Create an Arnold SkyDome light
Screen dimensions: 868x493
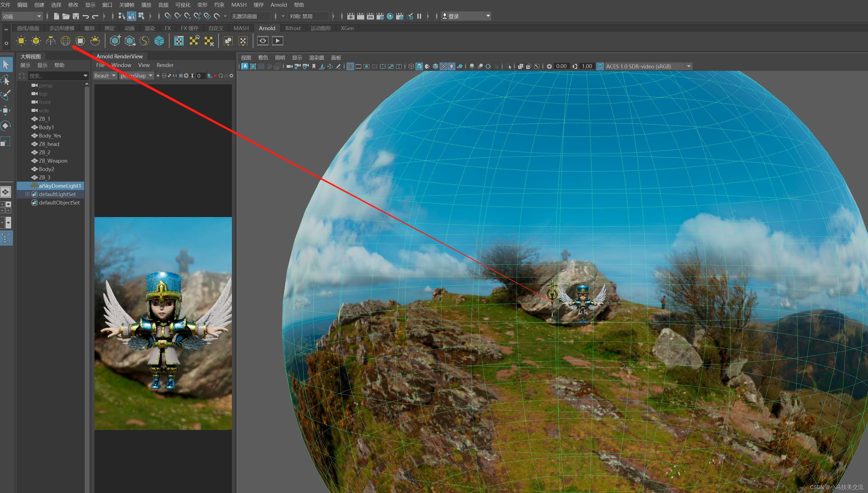pyautogui.click(x=65, y=41)
